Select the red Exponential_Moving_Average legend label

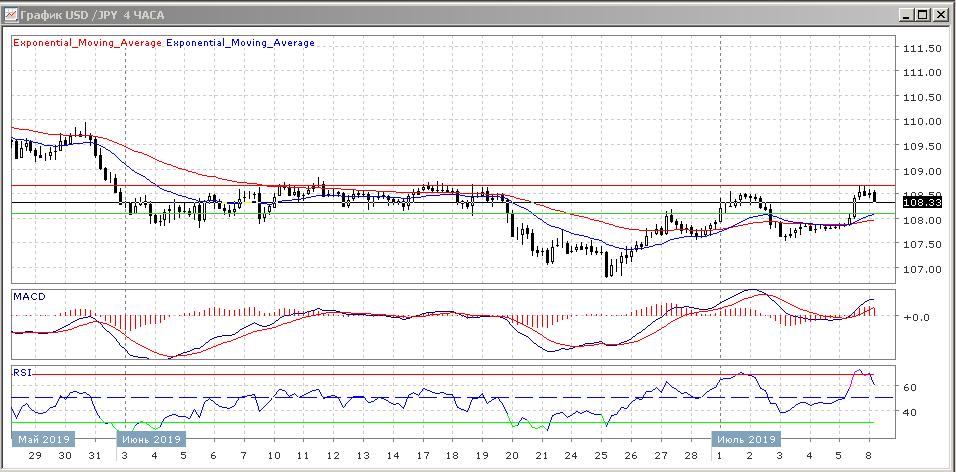(87, 43)
